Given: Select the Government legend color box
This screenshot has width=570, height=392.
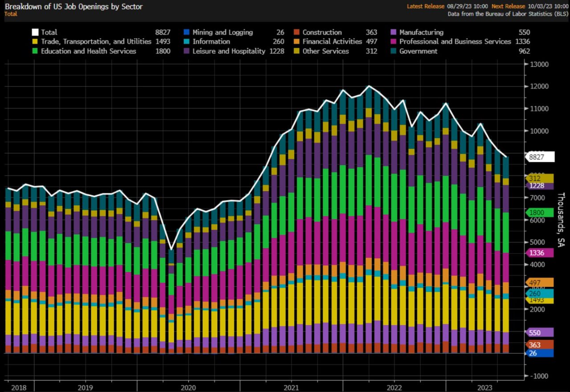Looking at the screenshot, I should click(393, 51).
